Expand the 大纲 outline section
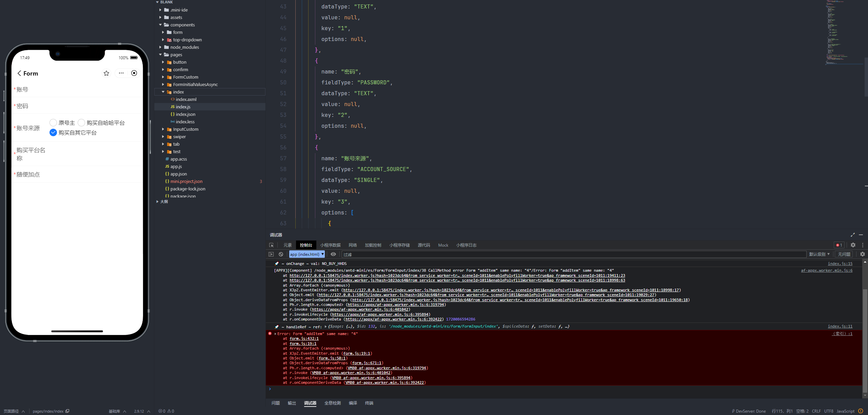 157,202
